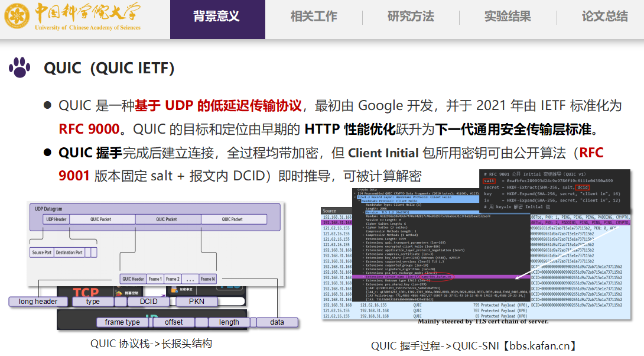Open the 背景意义 tab
Image resolution: width=644 pixels, height=356 pixels.
pyautogui.click(x=217, y=20)
